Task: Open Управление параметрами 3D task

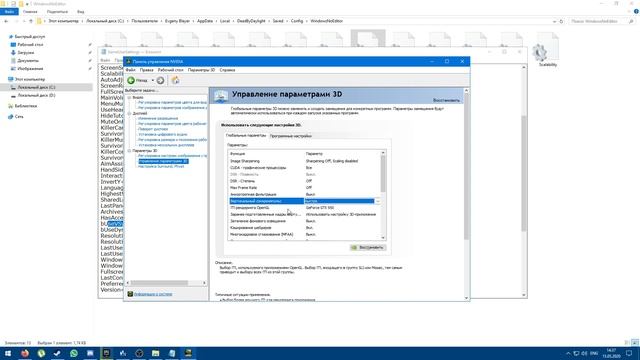Action: [x=163, y=161]
